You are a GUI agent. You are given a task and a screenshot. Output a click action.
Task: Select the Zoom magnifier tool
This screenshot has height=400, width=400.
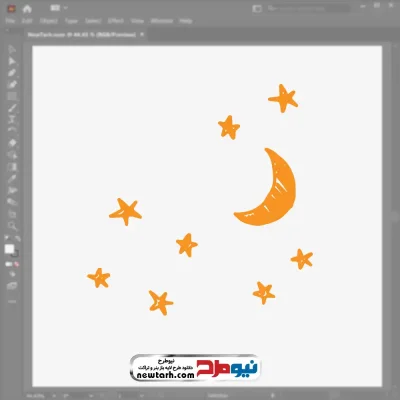[x=12, y=226]
